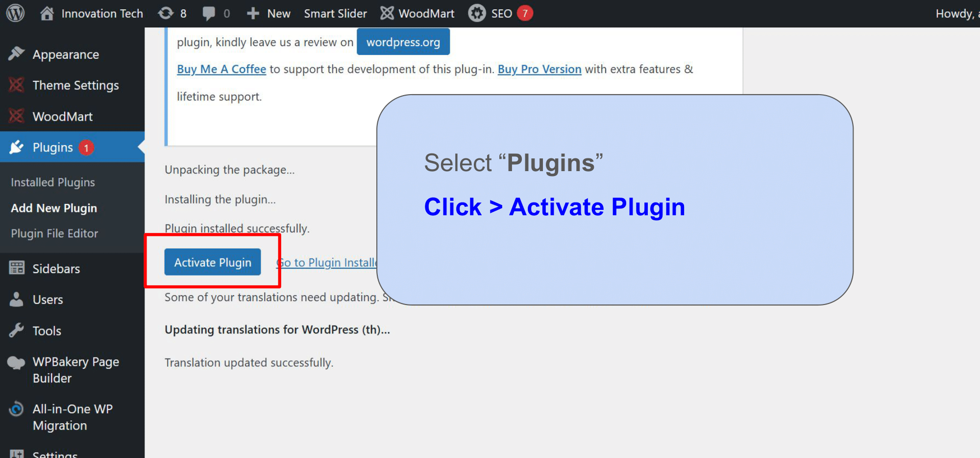Click WoodMart text in admin bar

point(426,13)
